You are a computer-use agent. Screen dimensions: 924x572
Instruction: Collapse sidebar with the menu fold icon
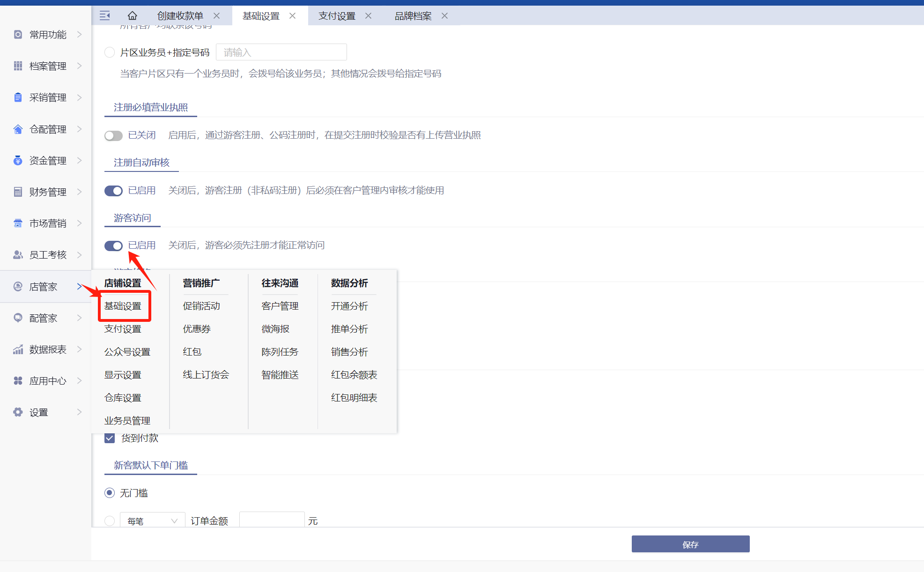click(x=105, y=16)
